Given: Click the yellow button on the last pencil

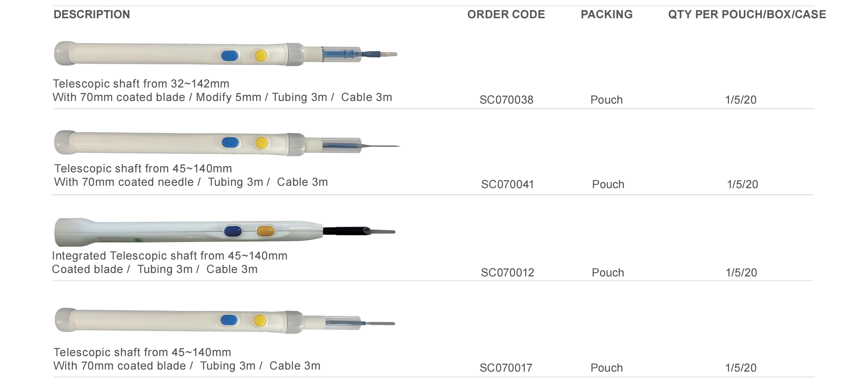Looking at the screenshot, I should tap(260, 320).
